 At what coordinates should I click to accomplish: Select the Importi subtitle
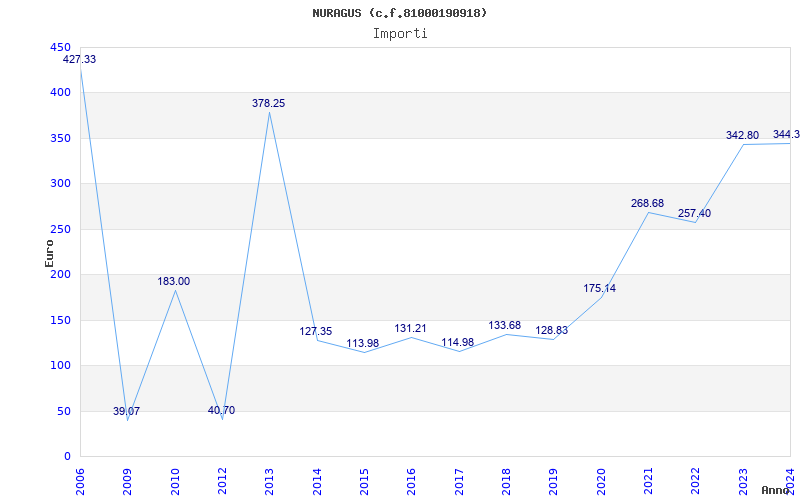[400, 34]
